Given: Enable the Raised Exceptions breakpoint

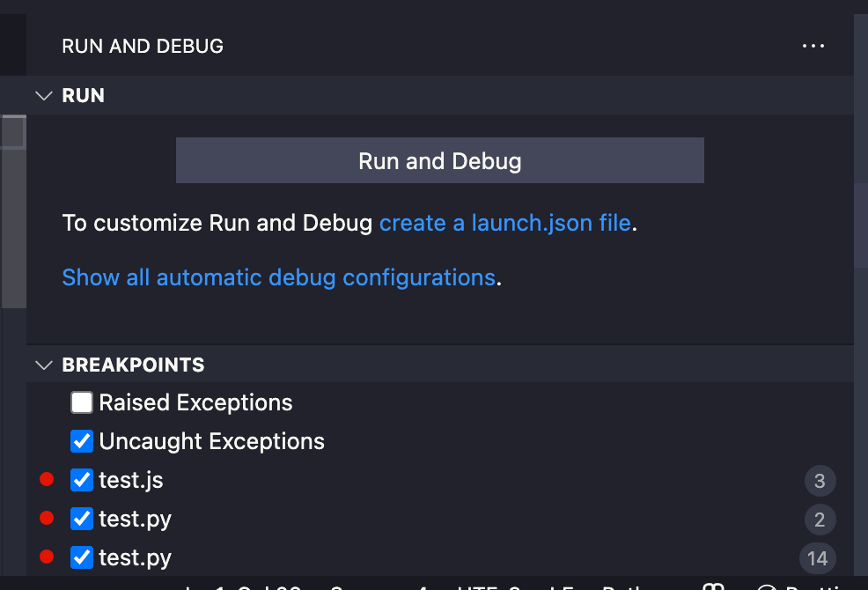Looking at the screenshot, I should [x=81, y=402].
